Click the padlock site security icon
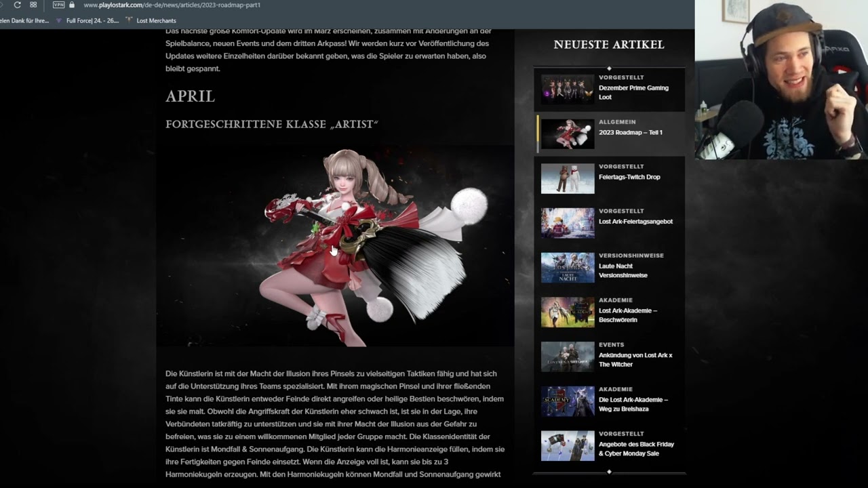 point(72,5)
